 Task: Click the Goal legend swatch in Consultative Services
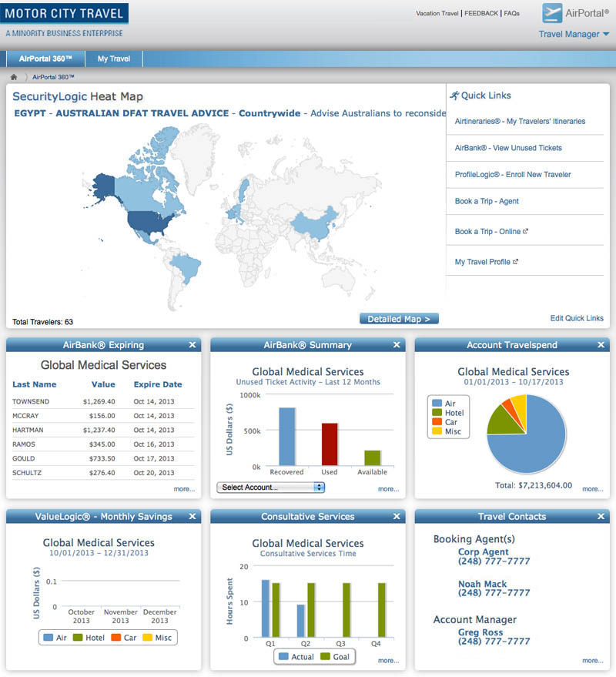325,656
